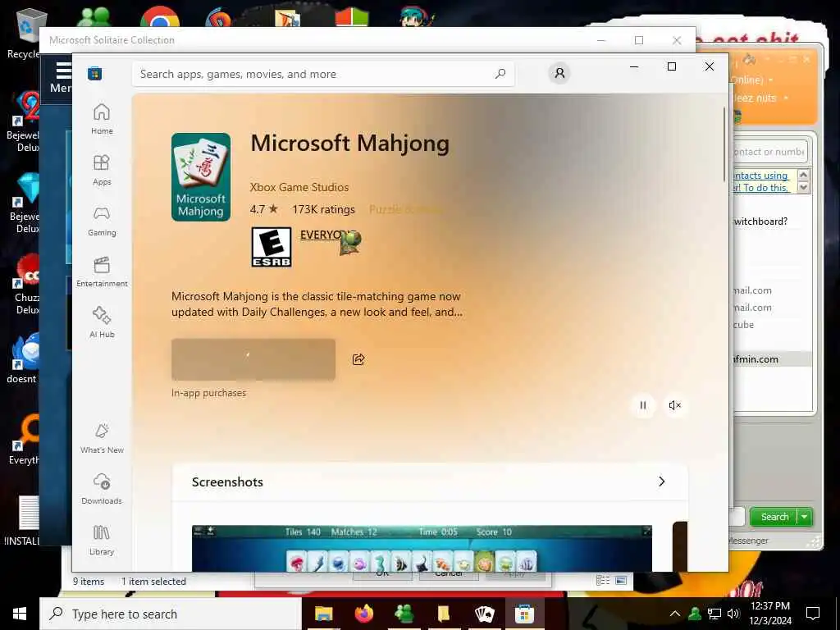Viewport: 840px width, 630px height.
Task: Click the Microsoft Mahjong app icon
Action: coord(201,177)
